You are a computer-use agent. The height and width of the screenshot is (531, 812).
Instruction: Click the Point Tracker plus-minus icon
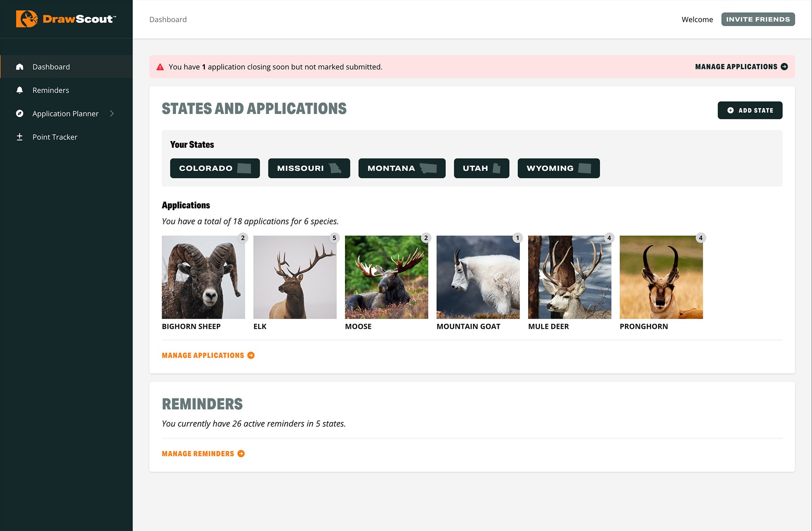20,137
